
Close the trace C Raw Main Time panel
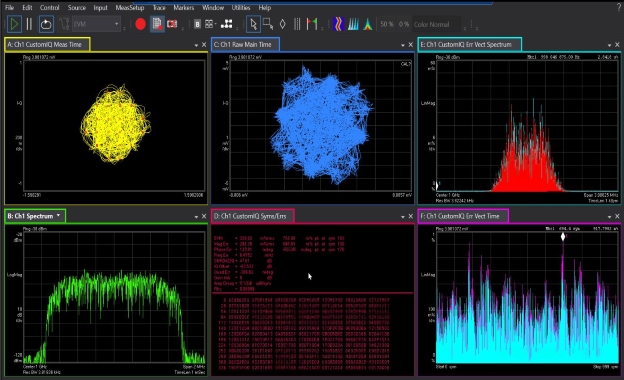[x=411, y=45]
